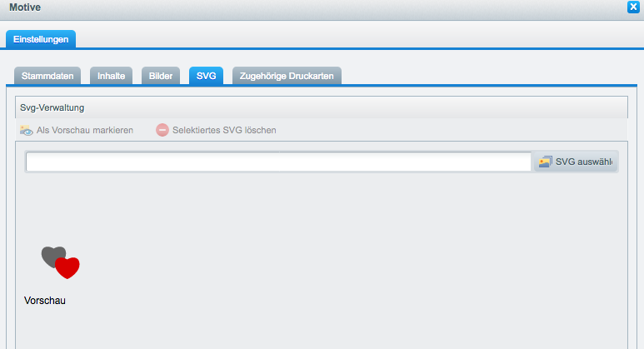The image size is (644, 349).
Task: Click the Svg-Verwaltung panel header
Action: point(52,107)
